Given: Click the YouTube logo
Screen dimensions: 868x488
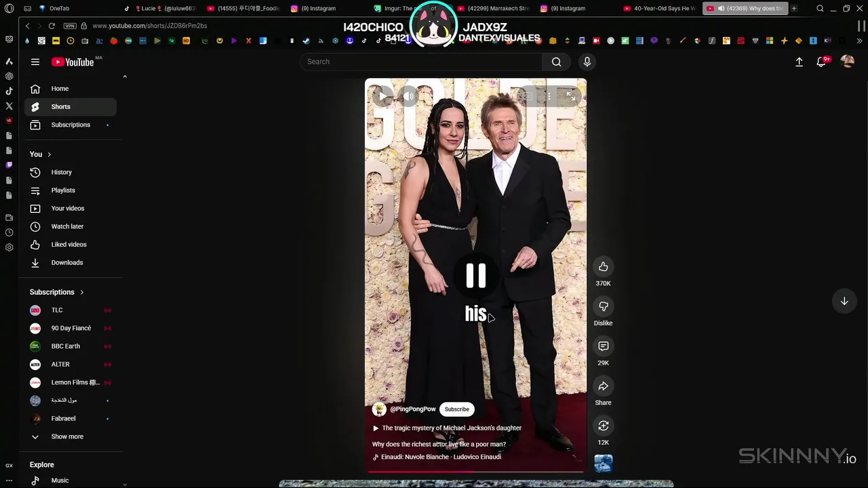Looking at the screenshot, I should [x=73, y=62].
